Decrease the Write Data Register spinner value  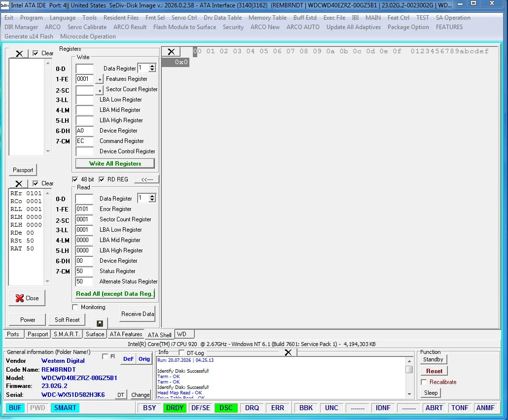click(x=152, y=70)
